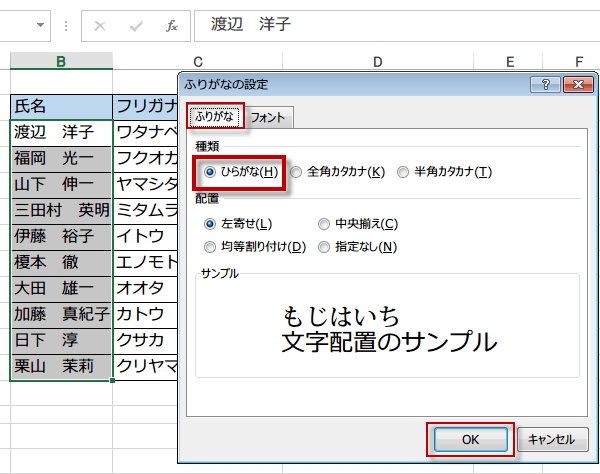Open the insert function fx icon
Image resolution: width=600 pixels, height=474 pixels.
pos(172,25)
